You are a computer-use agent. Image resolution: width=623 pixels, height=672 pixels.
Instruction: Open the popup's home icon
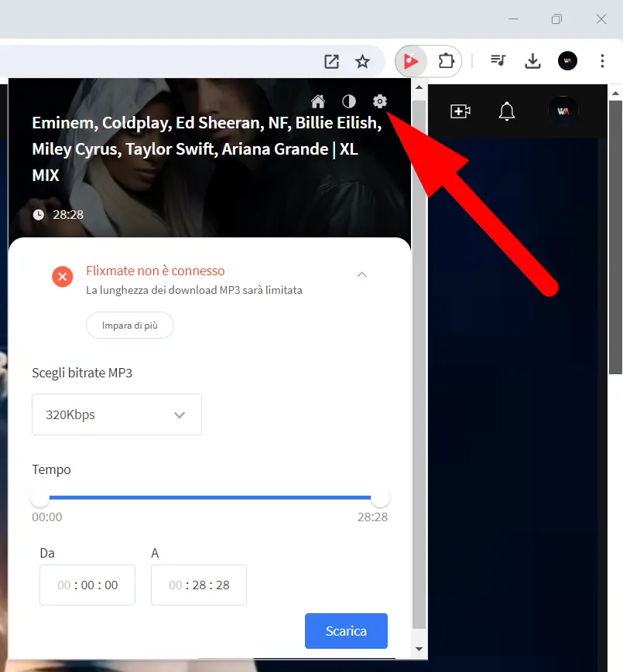coord(318,101)
